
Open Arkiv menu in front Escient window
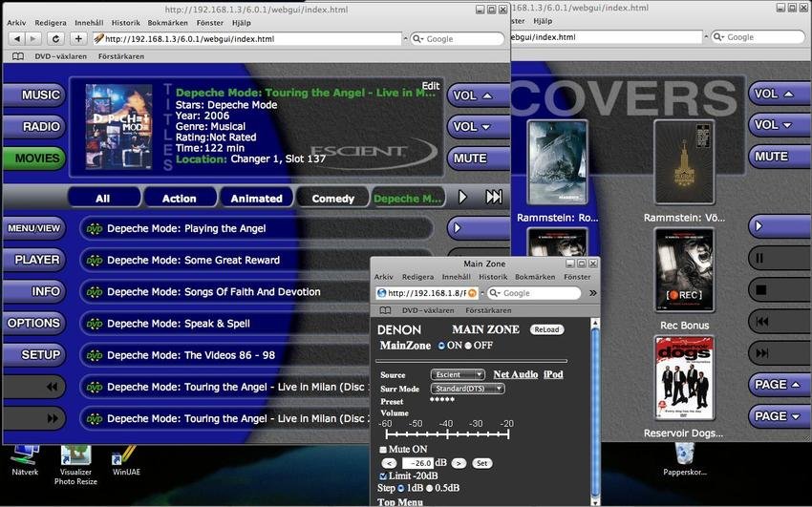pyautogui.click(x=16, y=23)
